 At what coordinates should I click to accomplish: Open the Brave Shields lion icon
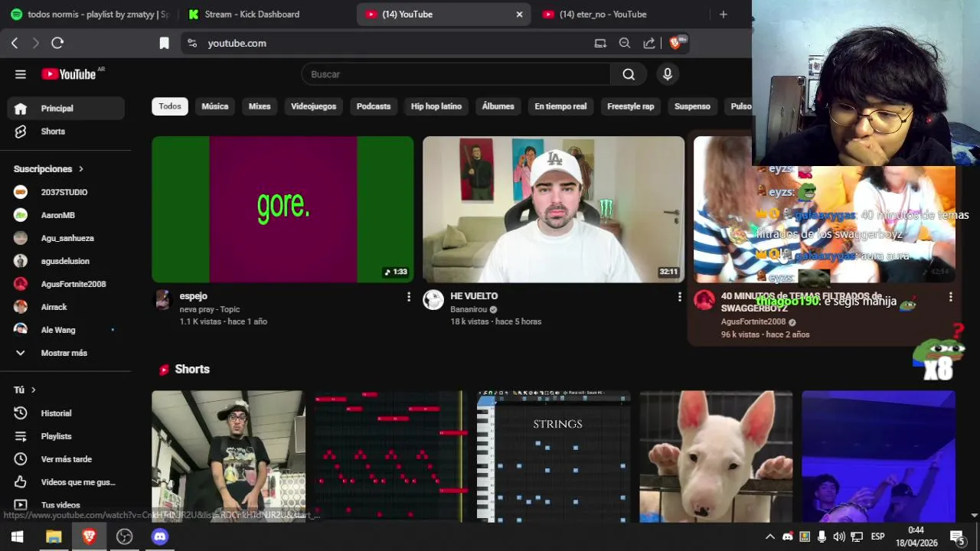tap(675, 44)
